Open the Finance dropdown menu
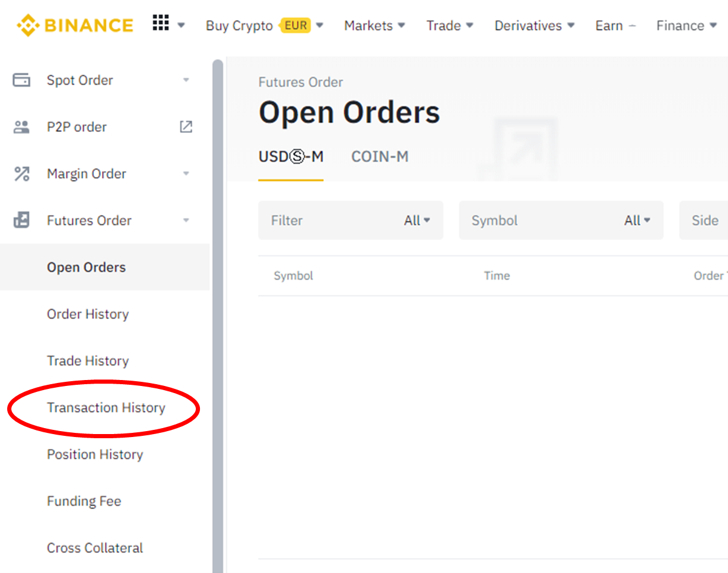 [x=686, y=26]
